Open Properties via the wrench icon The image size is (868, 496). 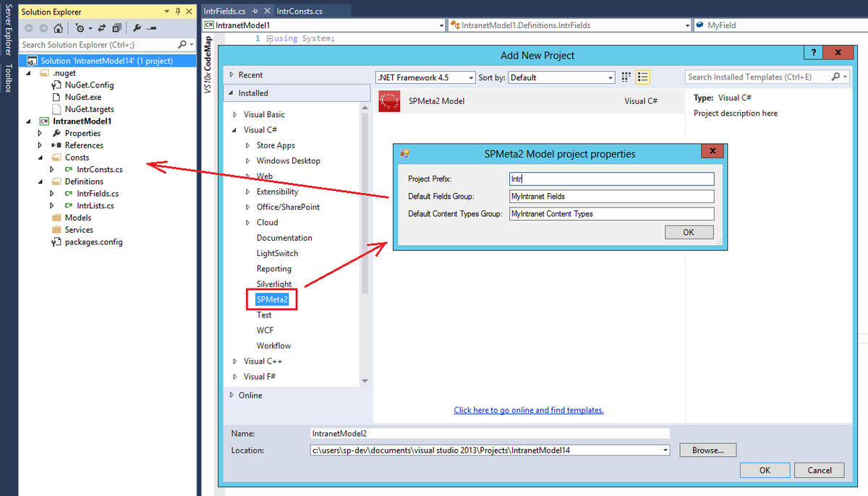pos(138,27)
